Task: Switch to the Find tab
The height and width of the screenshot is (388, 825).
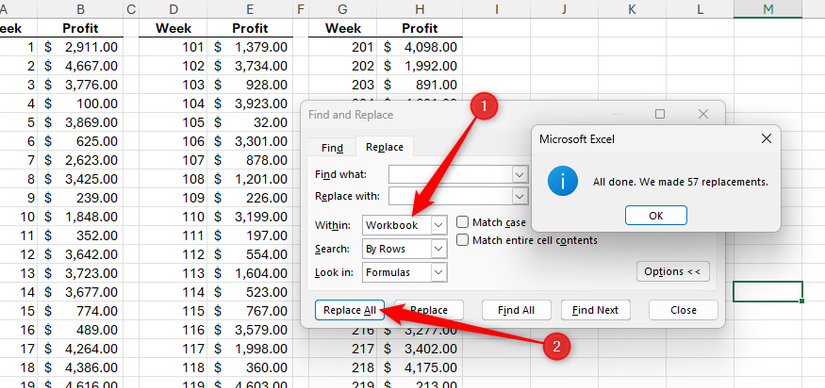Action: (x=332, y=148)
